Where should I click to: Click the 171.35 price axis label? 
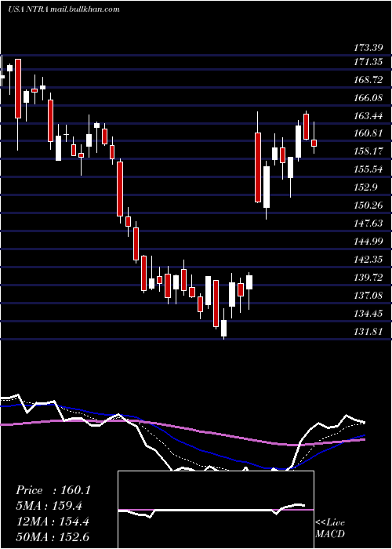[x=368, y=62]
